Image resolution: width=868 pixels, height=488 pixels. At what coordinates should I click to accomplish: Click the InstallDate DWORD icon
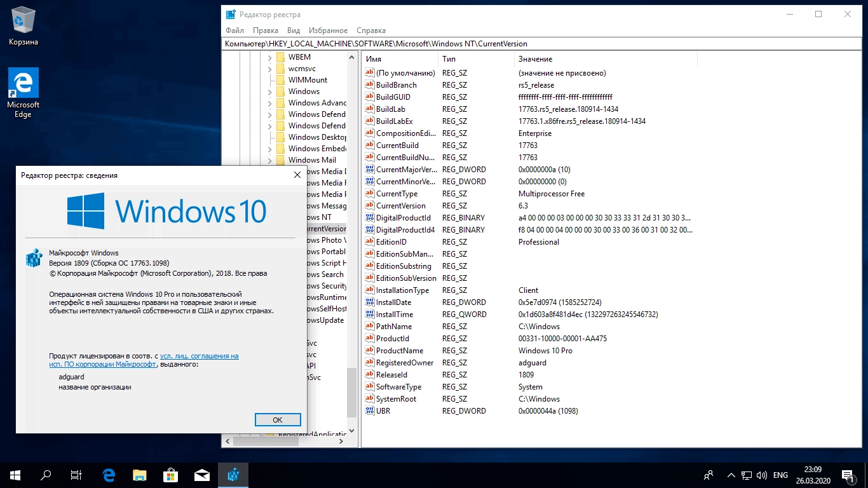coord(370,302)
